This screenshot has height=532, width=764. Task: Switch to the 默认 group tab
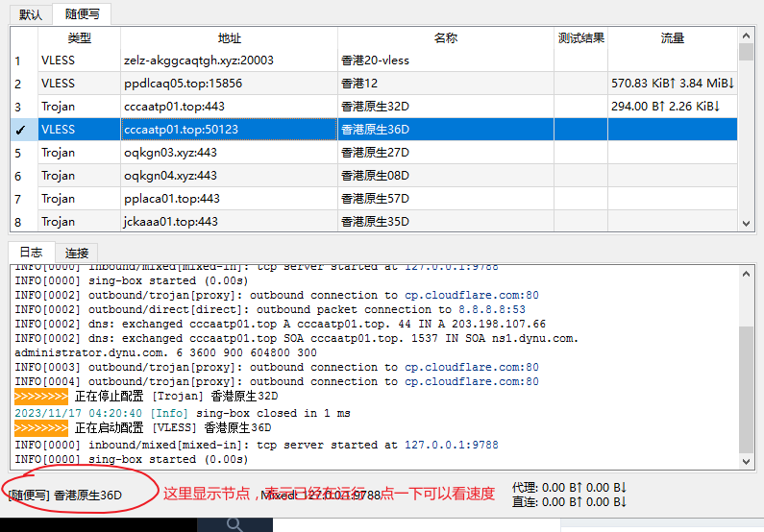tap(31, 14)
